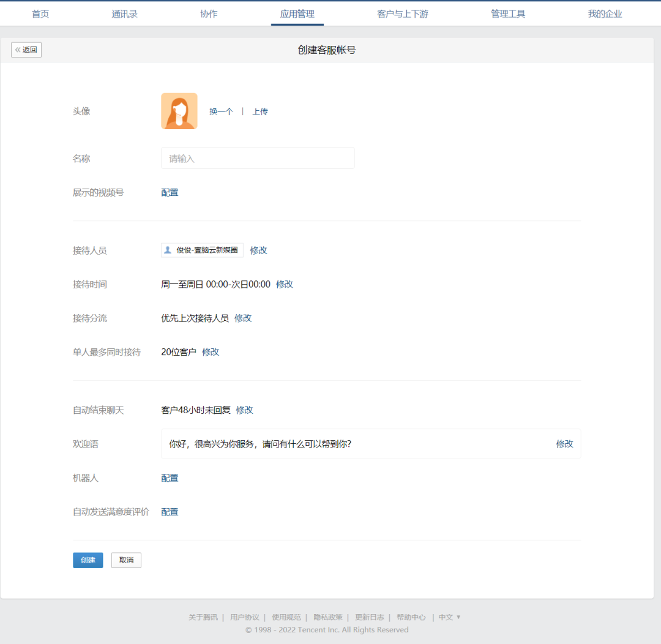Viewport: 661px width, 644px height.
Task: Type in the 名称 input field
Action: tap(257, 158)
